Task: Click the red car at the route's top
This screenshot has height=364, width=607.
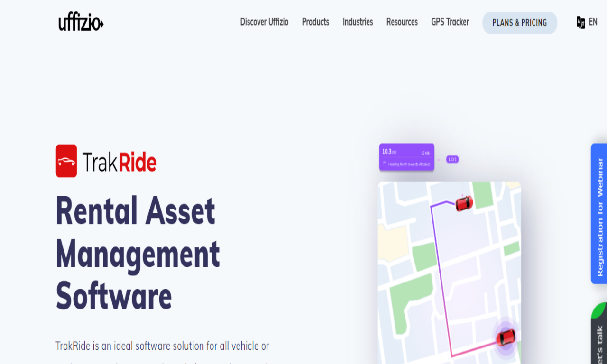Action: pyautogui.click(x=464, y=203)
